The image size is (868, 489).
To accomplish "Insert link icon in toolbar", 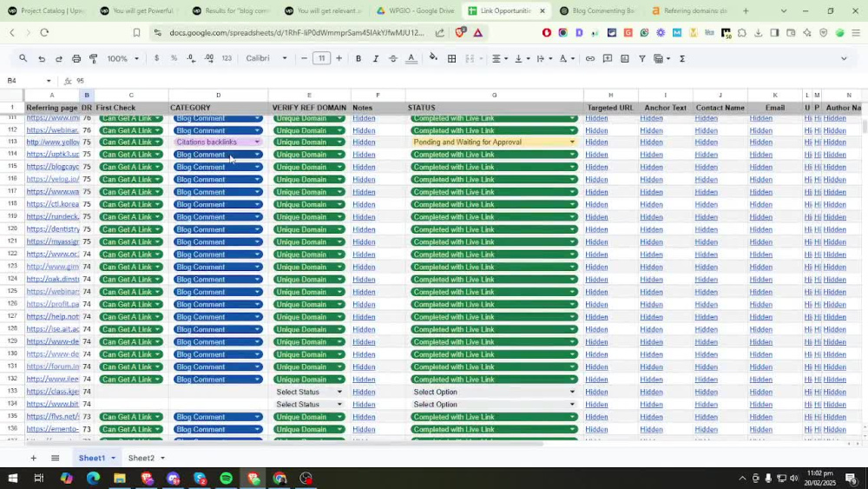I will [x=590, y=58].
